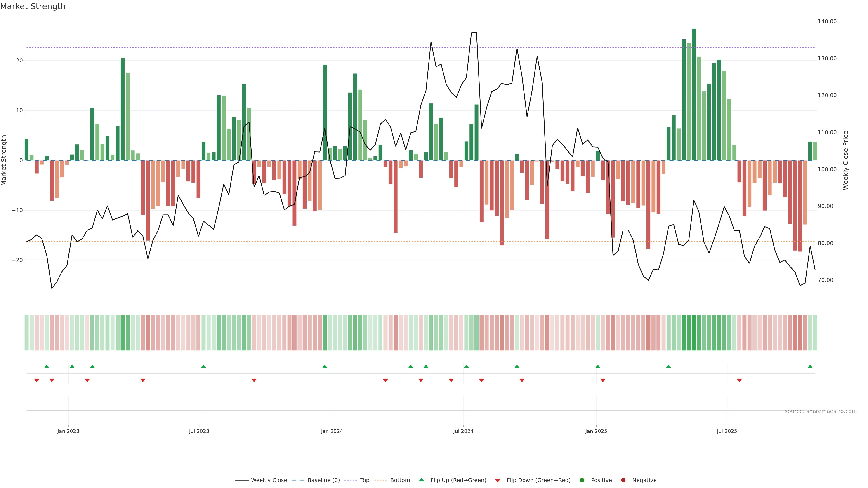The width and height of the screenshot is (868, 488).
Task: Click the darkest green heatmap strip cell
Action: [694, 332]
